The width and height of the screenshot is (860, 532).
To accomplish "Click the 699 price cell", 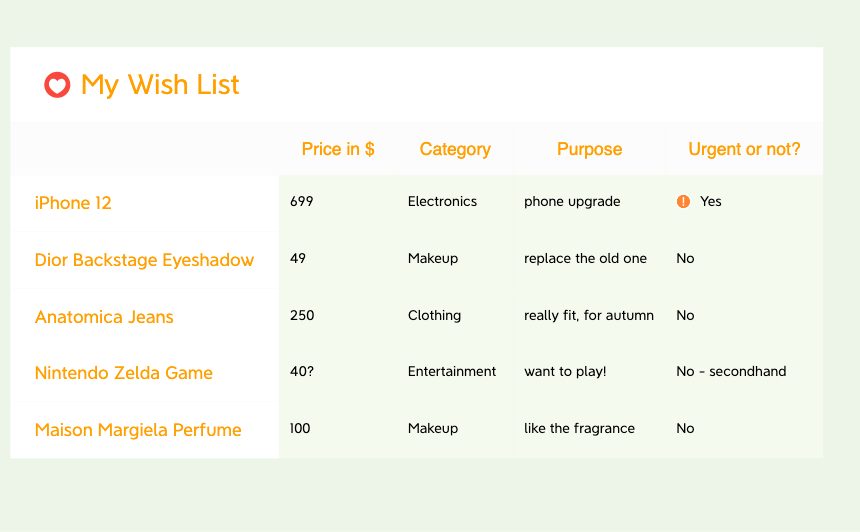I will point(301,201).
